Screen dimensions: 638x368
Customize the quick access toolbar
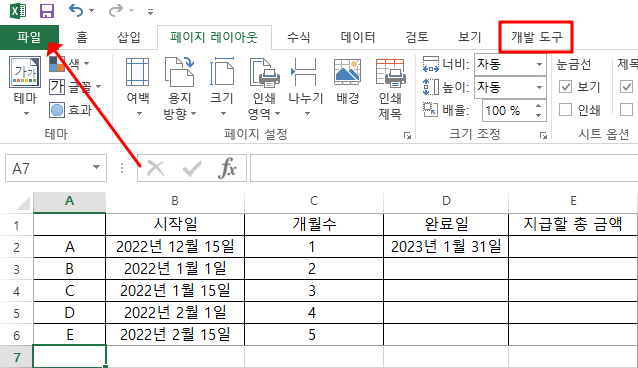pos(151,12)
